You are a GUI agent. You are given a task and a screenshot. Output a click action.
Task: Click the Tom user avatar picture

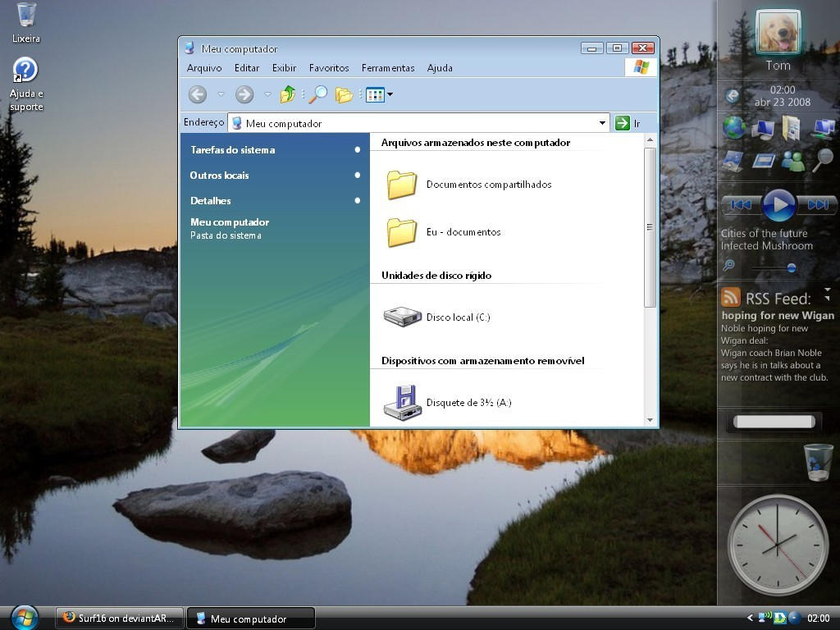point(778,32)
